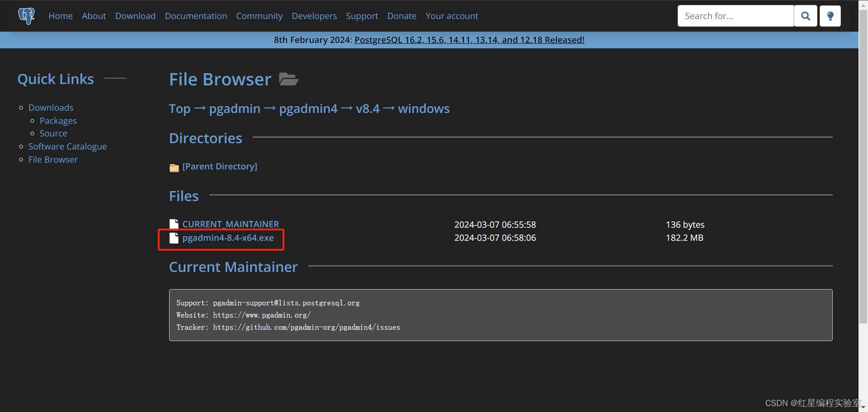This screenshot has height=412, width=868.
Task: Open the Donate menu item
Action: pos(402,16)
